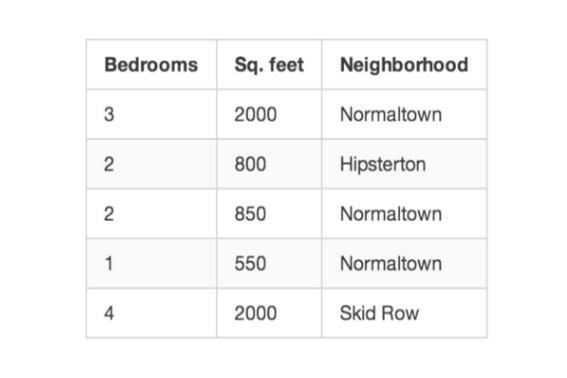
Task: Click the Skid Row neighborhood cell
Action: (x=404, y=313)
